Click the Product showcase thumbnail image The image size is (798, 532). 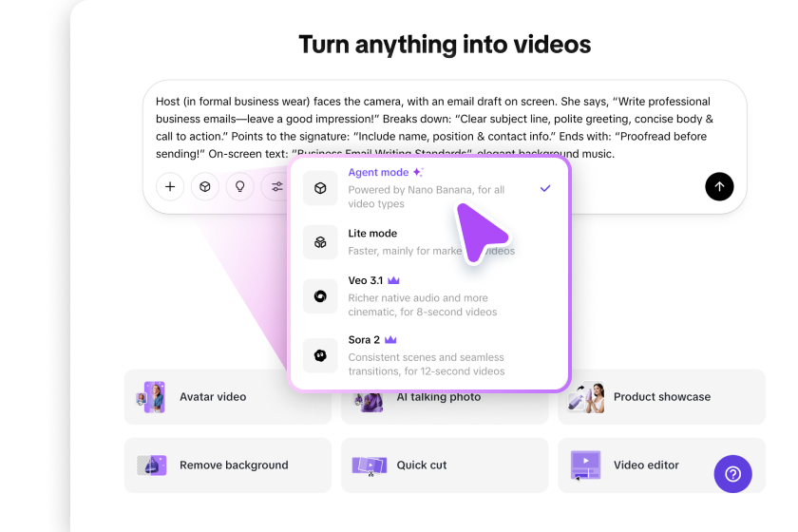click(586, 397)
